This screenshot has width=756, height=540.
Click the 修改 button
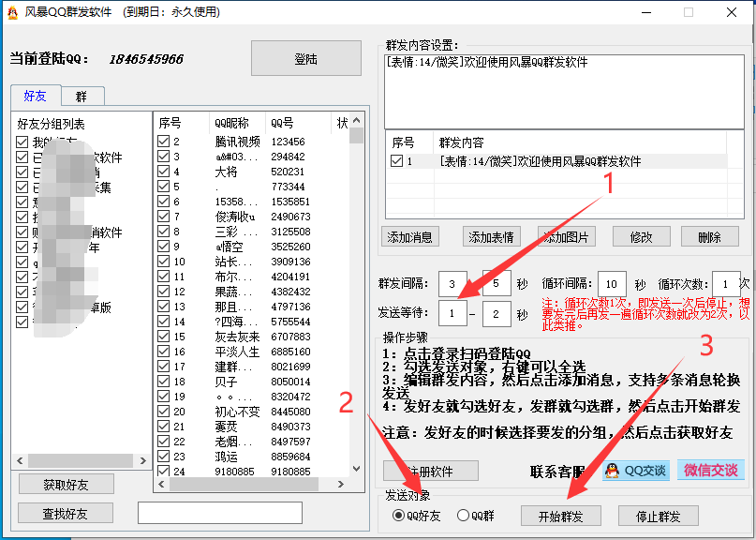[x=642, y=237]
